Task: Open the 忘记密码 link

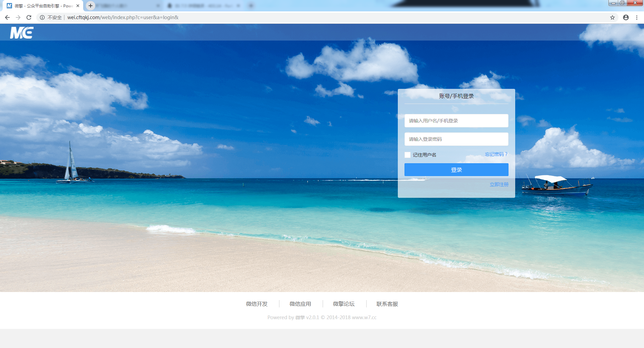Action: (496, 154)
